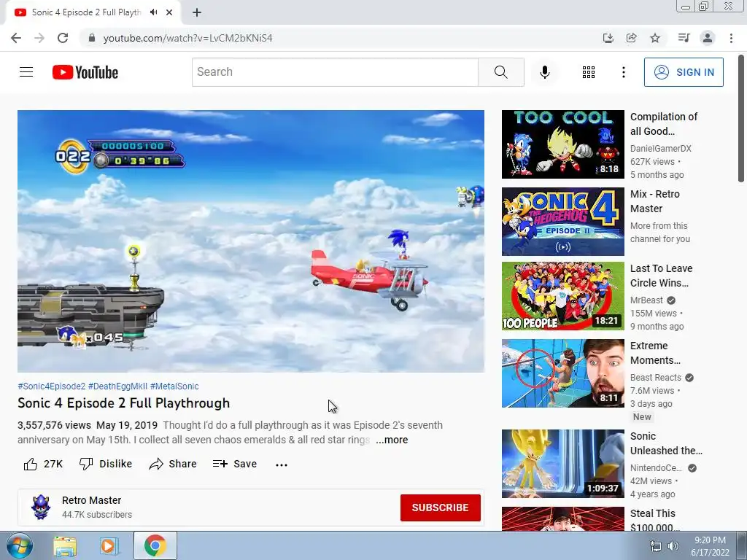The image size is (747, 560).
Task: Click the address bar URL
Action: coord(187,38)
